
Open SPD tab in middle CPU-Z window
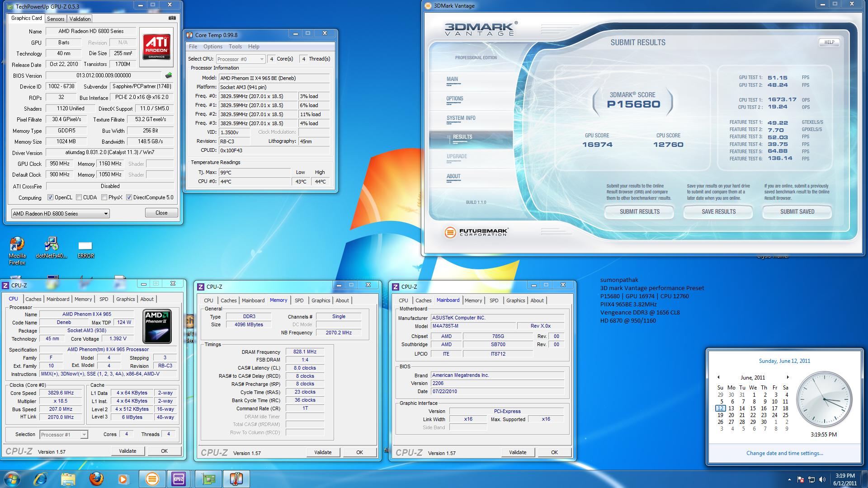(299, 300)
